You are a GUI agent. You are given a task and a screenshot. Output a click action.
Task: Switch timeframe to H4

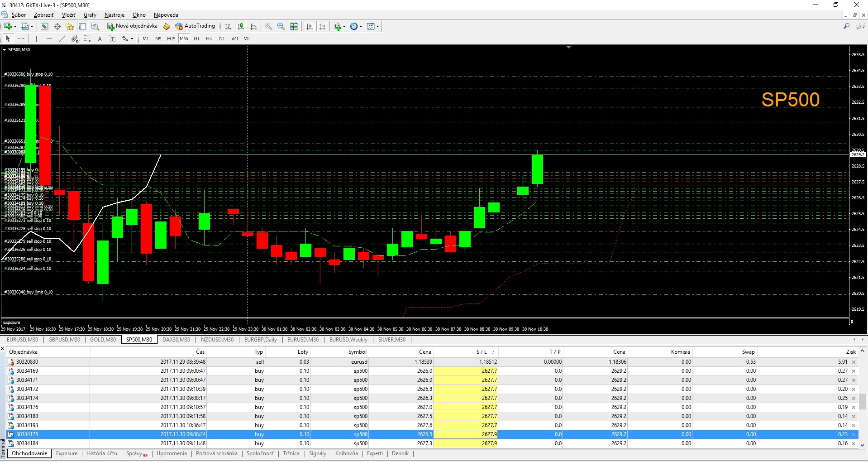pos(209,38)
